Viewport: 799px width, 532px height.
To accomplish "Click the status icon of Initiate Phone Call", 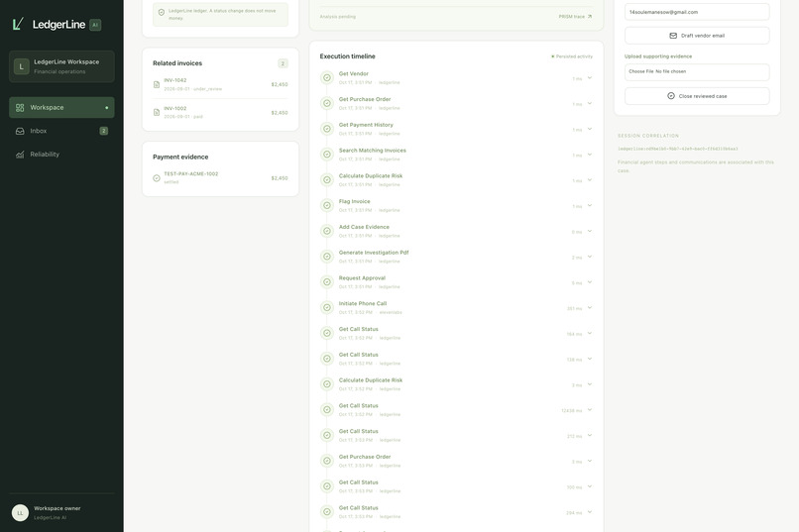I will pos(327,307).
